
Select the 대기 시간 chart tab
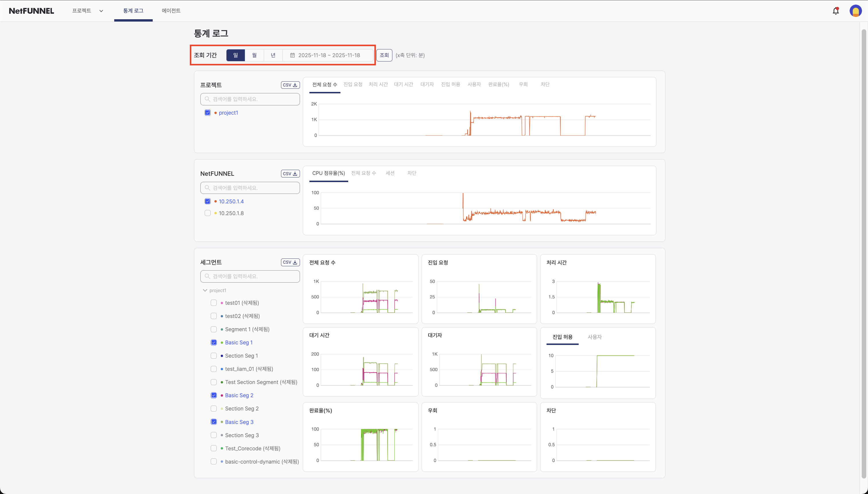(x=404, y=84)
